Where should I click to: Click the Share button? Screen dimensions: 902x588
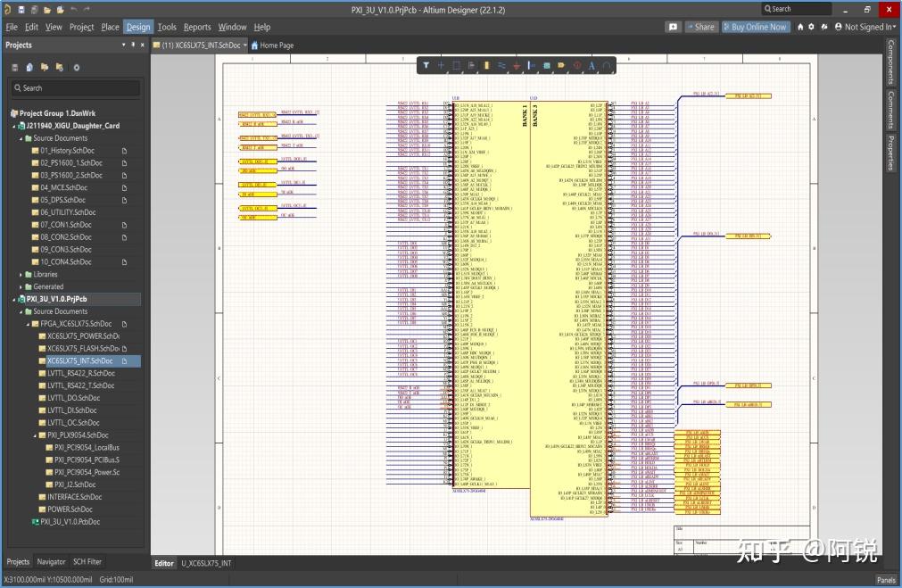(700, 27)
